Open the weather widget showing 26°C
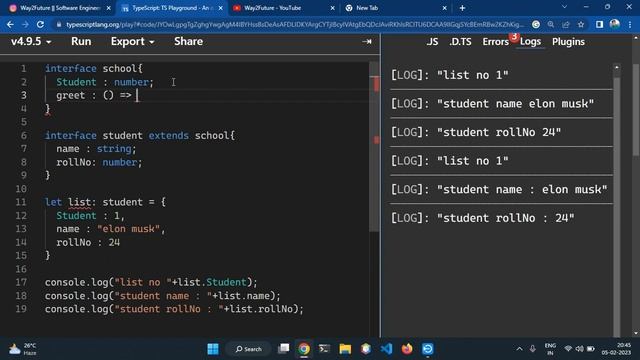The height and width of the screenshot is (360, 640). pos(23,349)
